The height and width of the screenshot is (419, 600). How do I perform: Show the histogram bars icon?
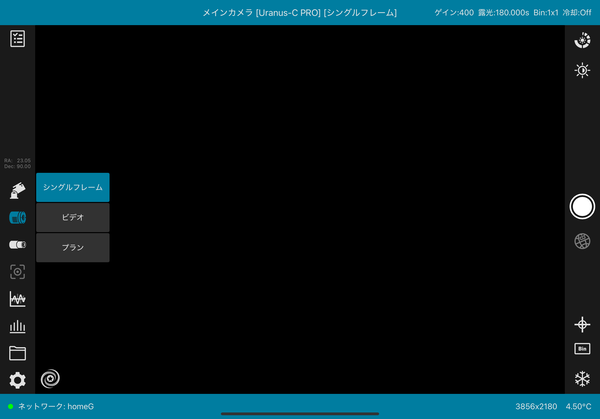pos(18,326)
